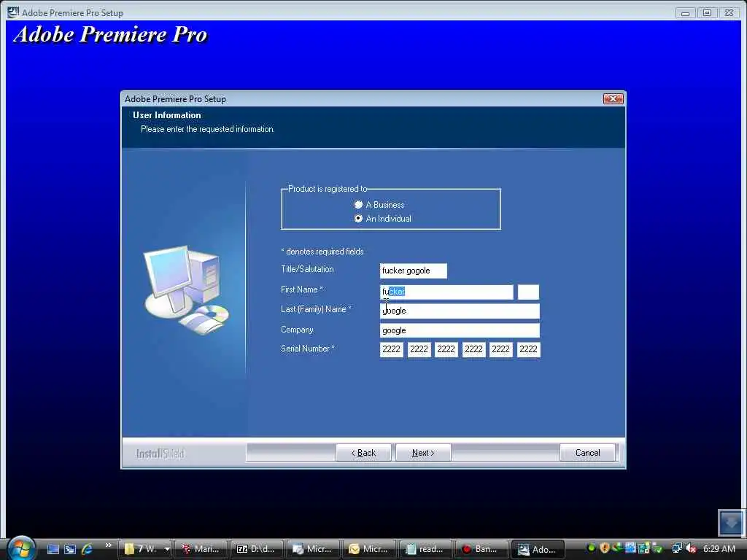Cancel the Premiere Pro setup
This screenshot has width=747, height=560.
point(587,453)
